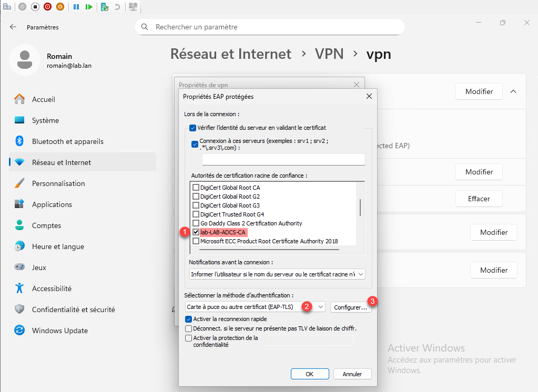
Task: Click the Configurer... button
Action: [351, 307]
